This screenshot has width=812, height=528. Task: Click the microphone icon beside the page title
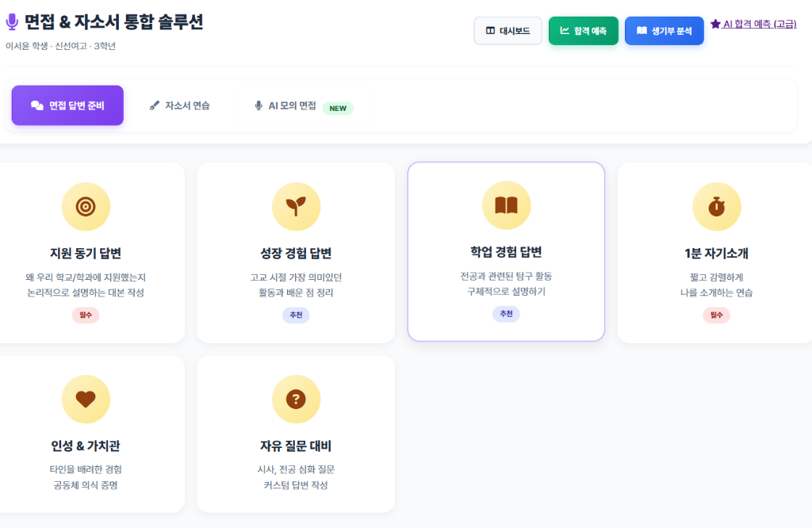[x=11, y=21]
